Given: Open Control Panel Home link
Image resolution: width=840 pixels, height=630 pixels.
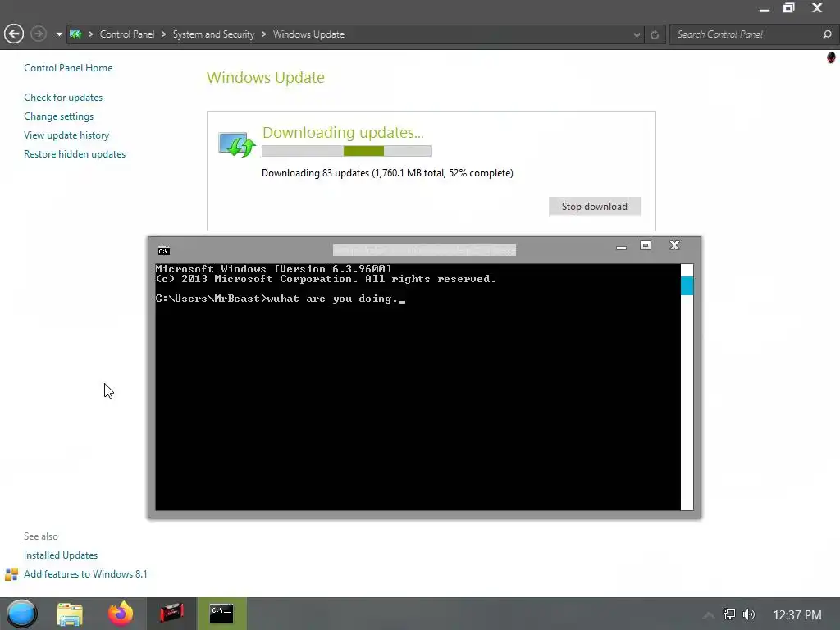Looking at the screenshot, I should click(x=68, y=68).
